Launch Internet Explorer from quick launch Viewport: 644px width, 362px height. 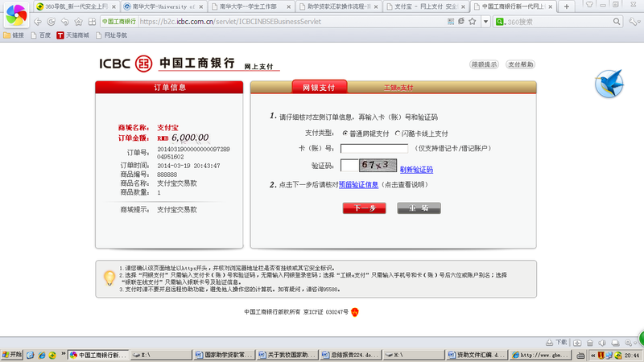pyautogui.click(x=42, y=355)
